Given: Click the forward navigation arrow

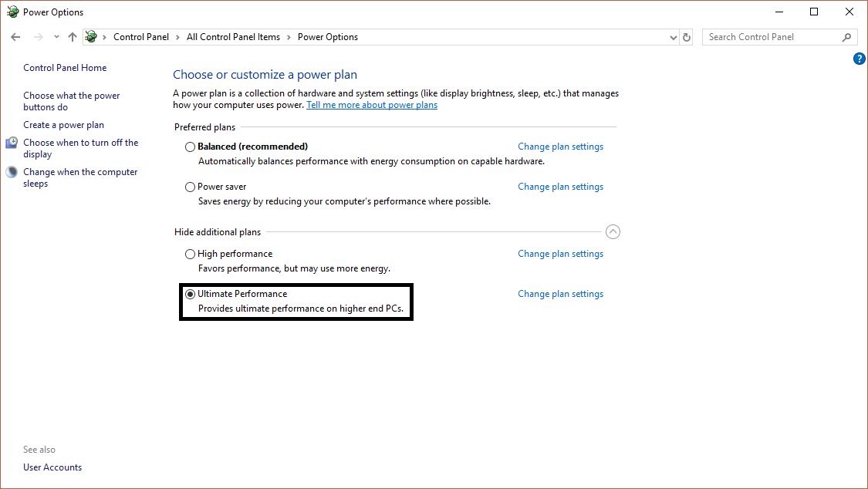Looking at the screenshot, I should [x=39, y=37].
